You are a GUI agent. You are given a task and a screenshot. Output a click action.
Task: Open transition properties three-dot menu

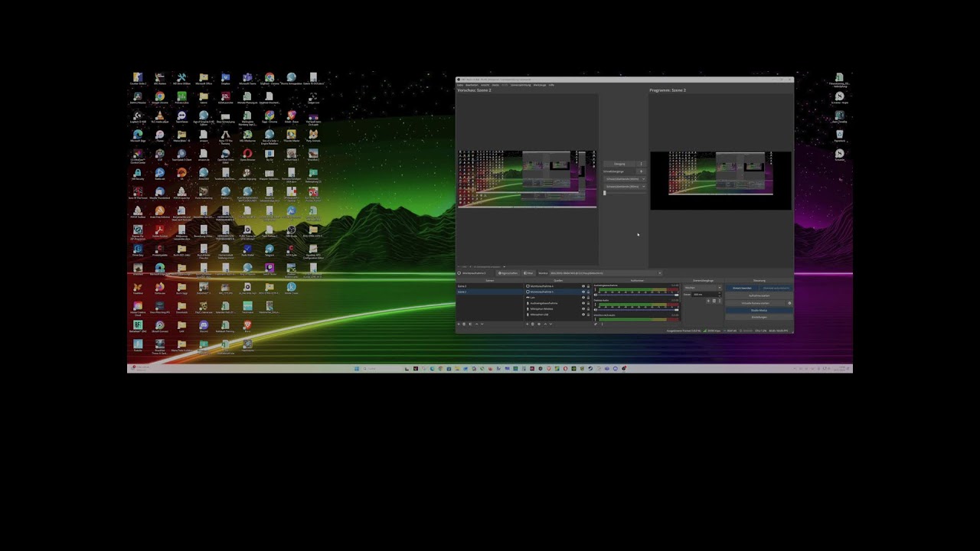[x=720, y=301]
